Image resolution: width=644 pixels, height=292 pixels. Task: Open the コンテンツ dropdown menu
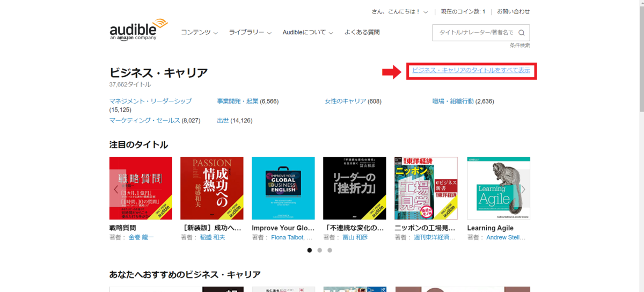point(199,32)
